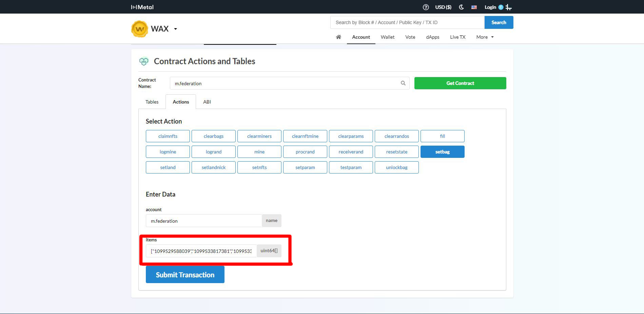Image resolution: width=644 pixels, height=314 pixels.
Task: Click the Contract Actions hexagon icon
Action: (144, 61)
